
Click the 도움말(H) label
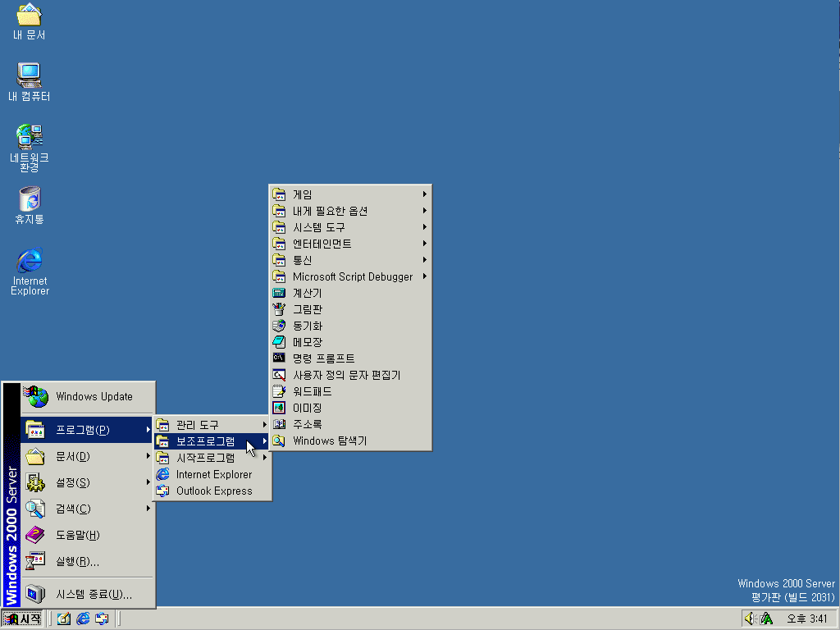pos(78,535)
